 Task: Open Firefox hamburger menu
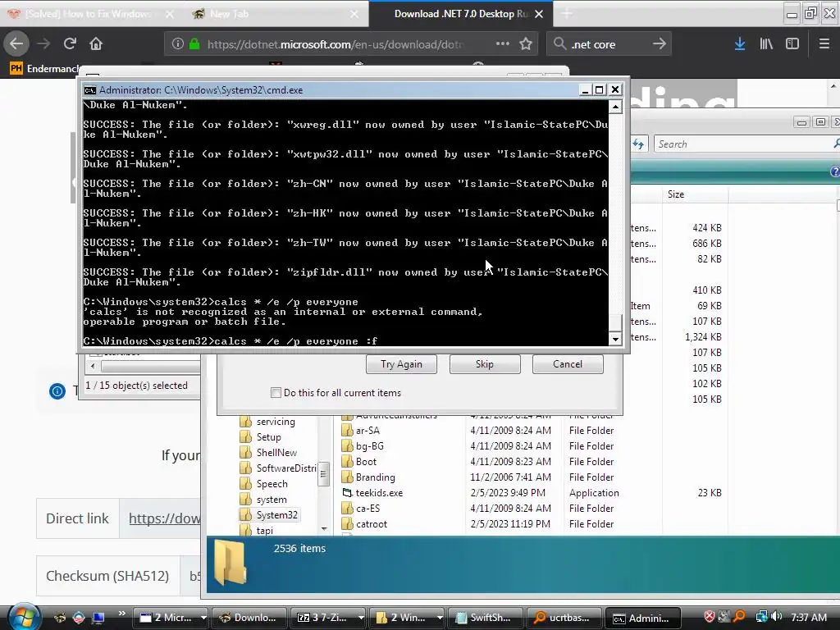click(824, 44)
